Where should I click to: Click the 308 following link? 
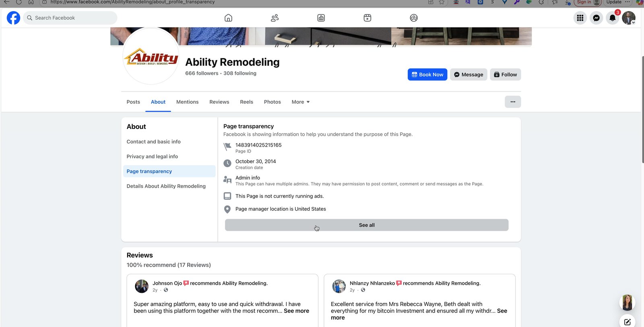coord(240,73)
